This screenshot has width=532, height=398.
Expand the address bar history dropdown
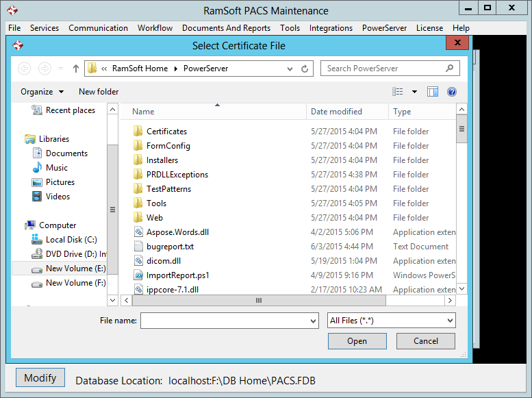pos(292,69)
